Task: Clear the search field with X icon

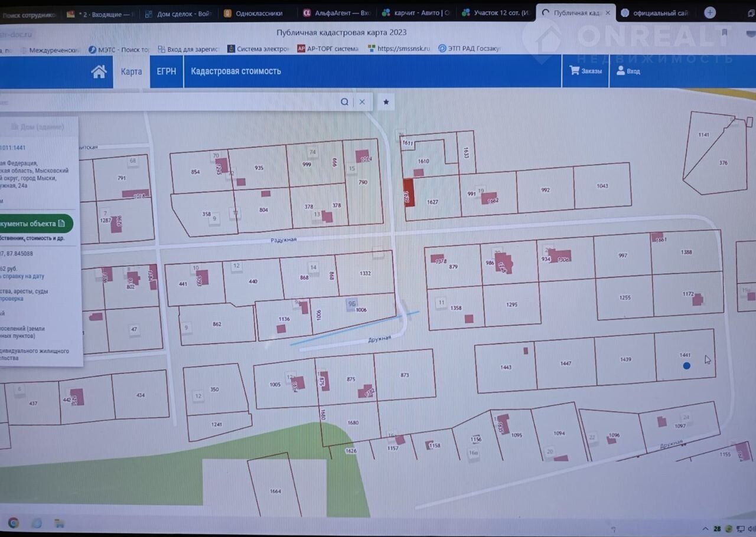Action: 362,101
